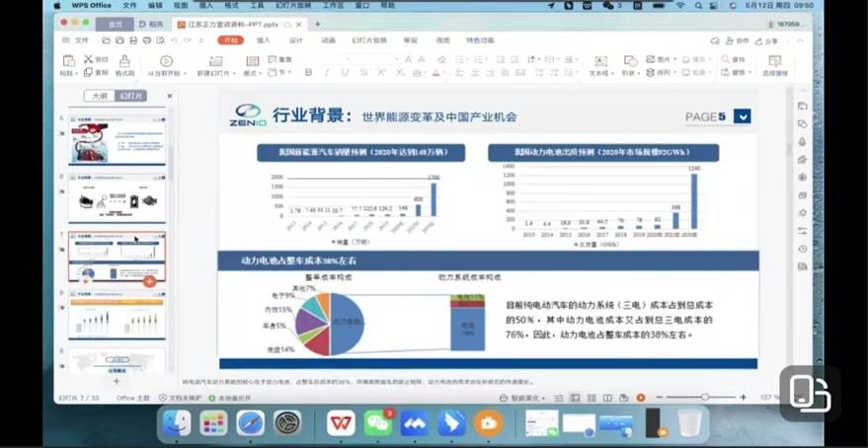This screenshot has height=448, width=868.
Task: Click the Redo arrow in quick access toolbar
Action: tap(188, 40)
